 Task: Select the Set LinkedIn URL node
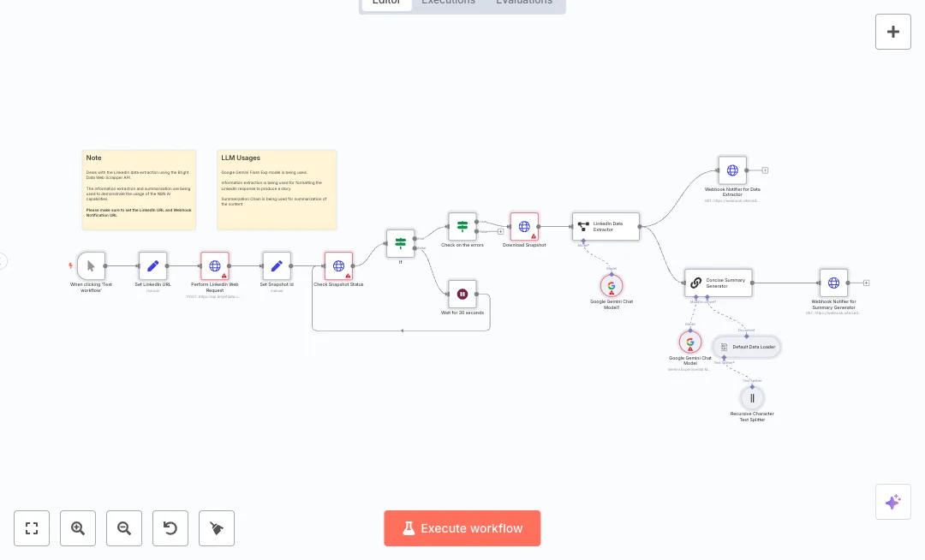point(153,265)
